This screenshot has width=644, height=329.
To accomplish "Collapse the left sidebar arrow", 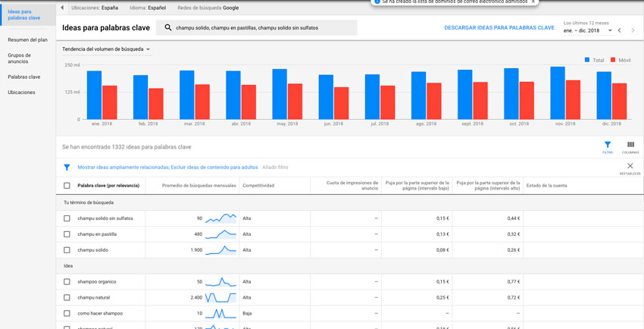I will point(62,8).
